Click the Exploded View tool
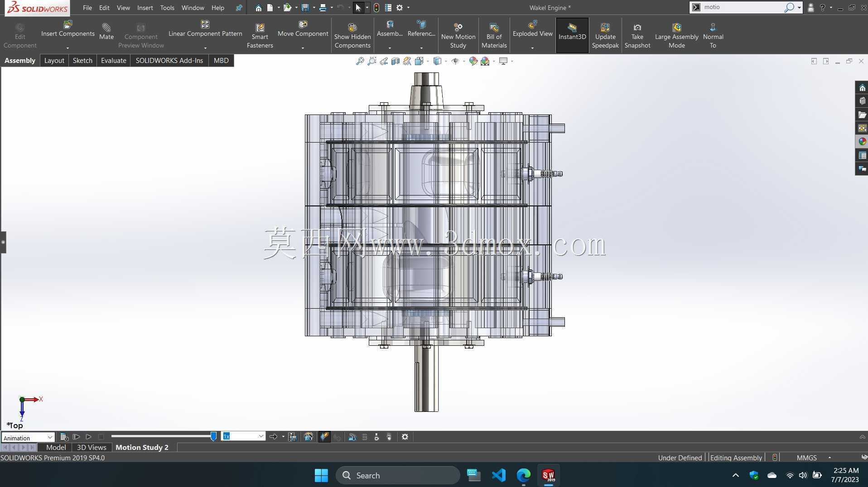868x487 pixels. [x=532, y=29]
